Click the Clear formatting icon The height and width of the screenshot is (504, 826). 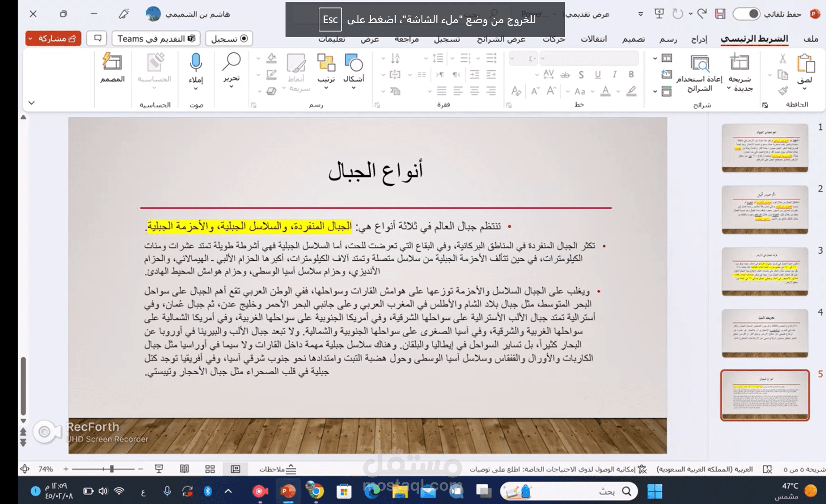516,91
